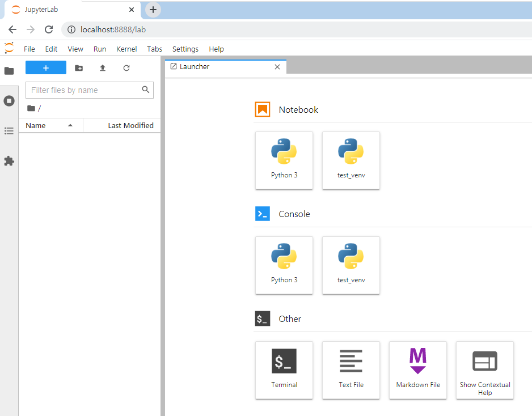Screen dimensions: 532x416
Task: Open the File menu
Action: pyautogui.click(x=29, y=49)
